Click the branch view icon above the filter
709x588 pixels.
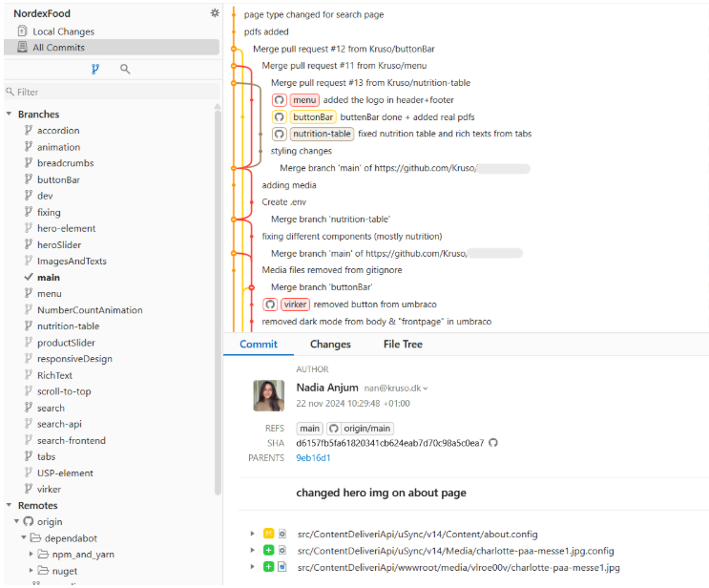coord(95,69)
